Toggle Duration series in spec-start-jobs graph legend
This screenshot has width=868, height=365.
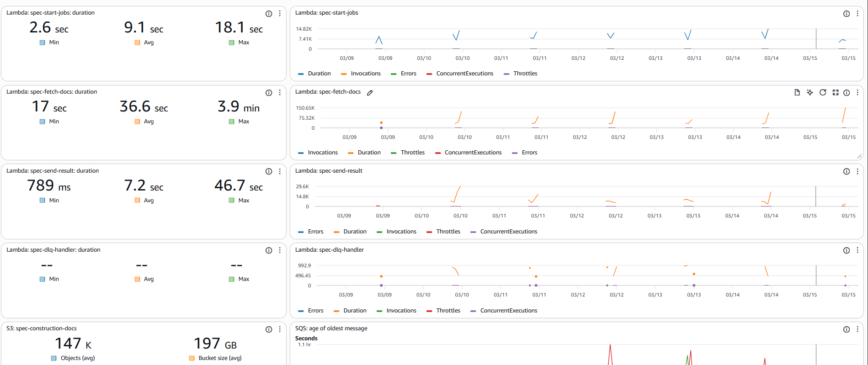(314, 74)
